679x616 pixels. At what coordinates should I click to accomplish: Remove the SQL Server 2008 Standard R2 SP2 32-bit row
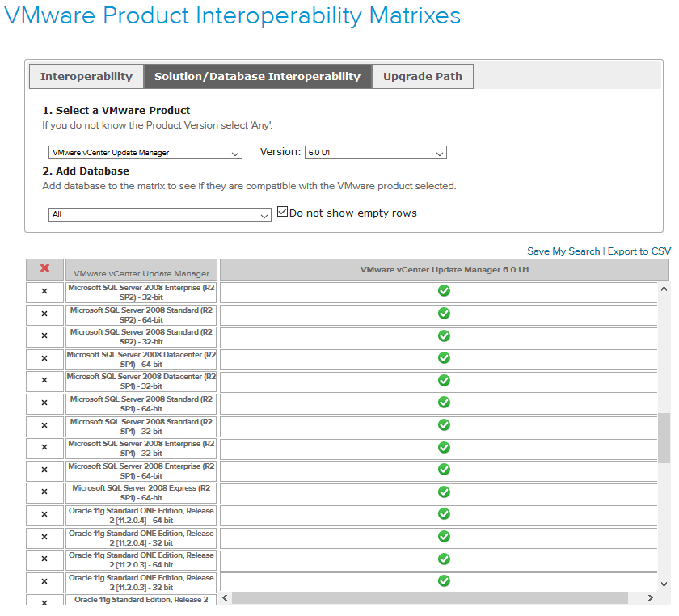click(44, 335)
